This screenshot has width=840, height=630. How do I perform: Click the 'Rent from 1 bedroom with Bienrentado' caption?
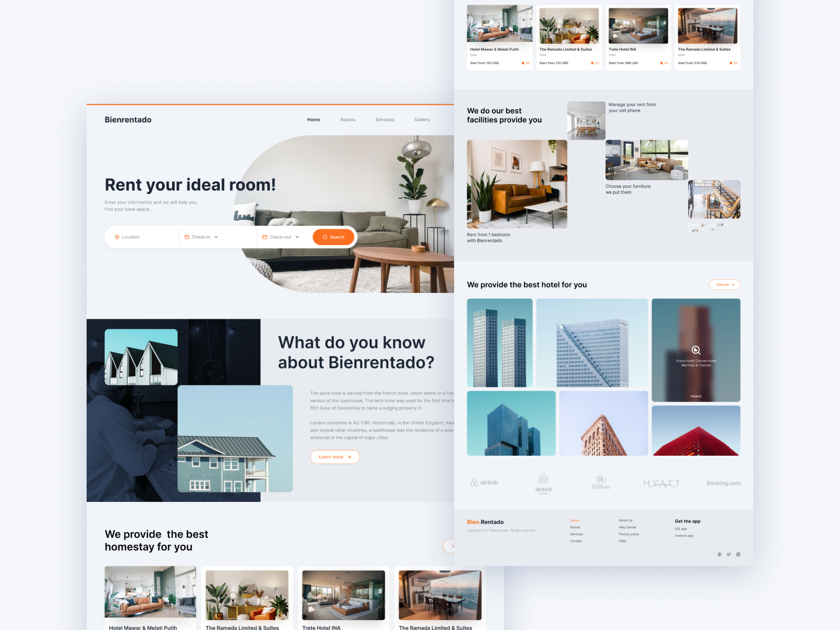tap(489, 238)
